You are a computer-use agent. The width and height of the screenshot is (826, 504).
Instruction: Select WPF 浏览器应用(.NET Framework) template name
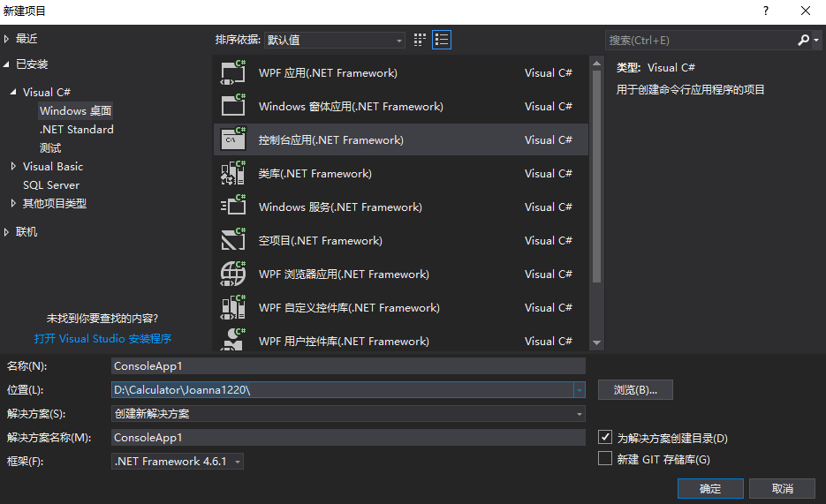point(344,275)
